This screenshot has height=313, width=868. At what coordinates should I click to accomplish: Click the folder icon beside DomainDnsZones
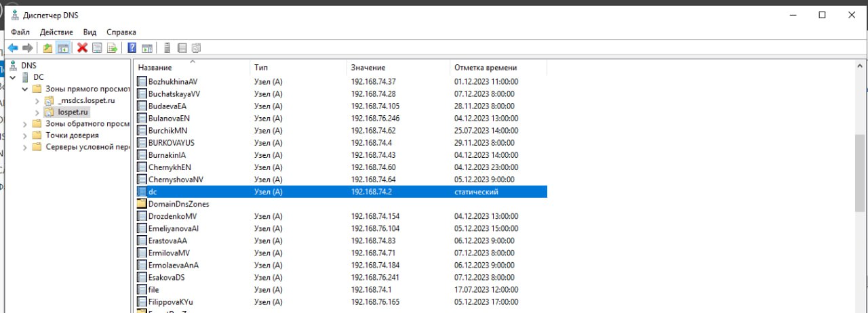pyautogui.click(x=142, y=204)
